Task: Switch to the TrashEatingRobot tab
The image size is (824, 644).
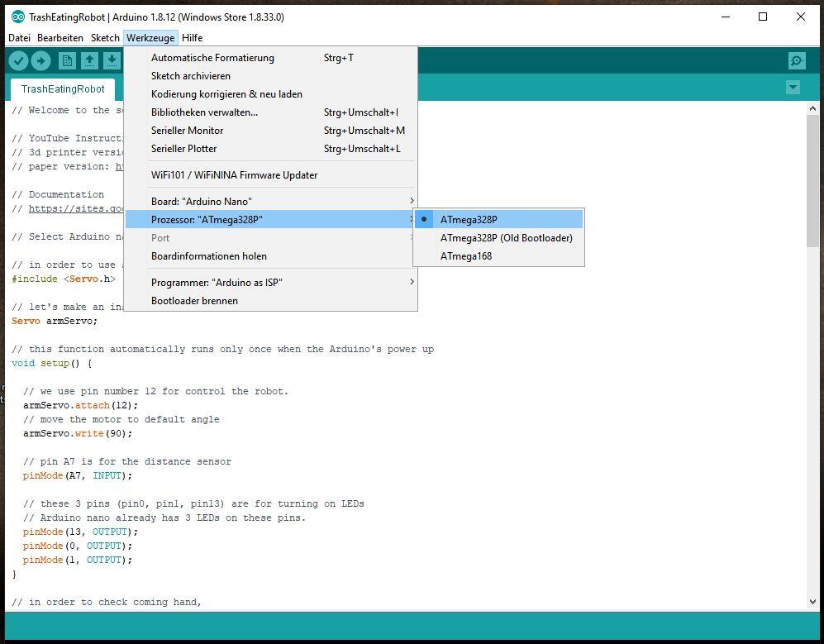Action: [x=63, y=89]
